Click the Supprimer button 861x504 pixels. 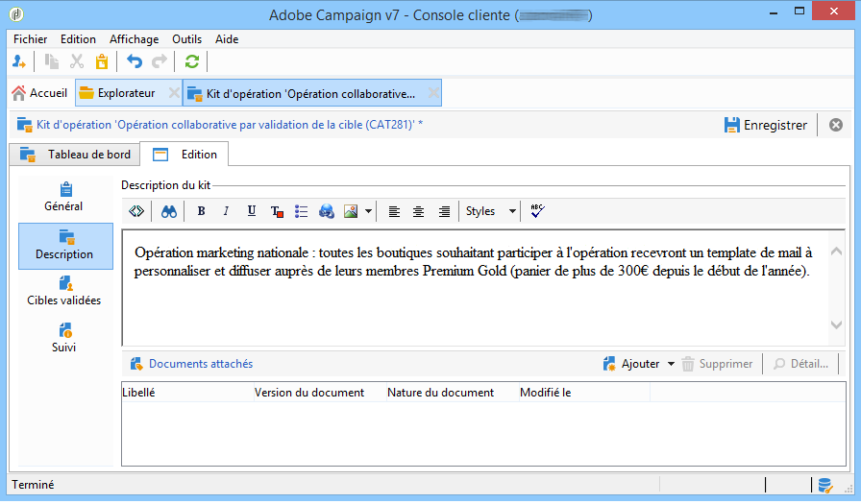pos(717,364)
